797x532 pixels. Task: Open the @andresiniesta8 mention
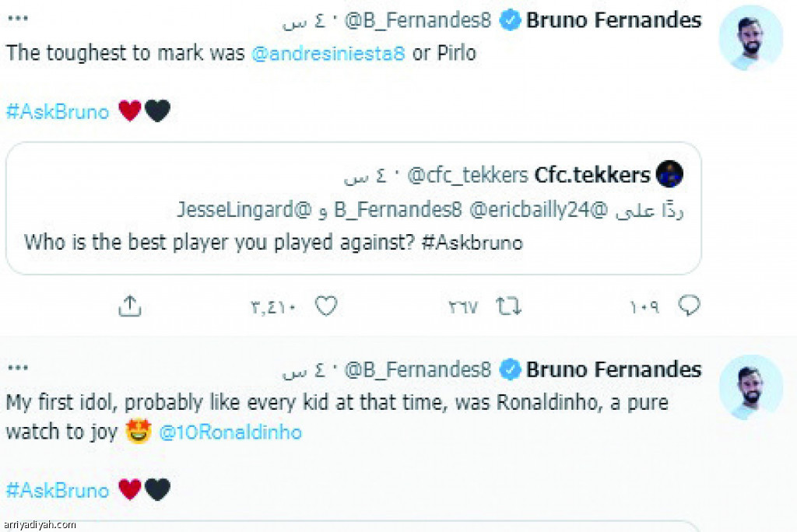pos(328,53)
